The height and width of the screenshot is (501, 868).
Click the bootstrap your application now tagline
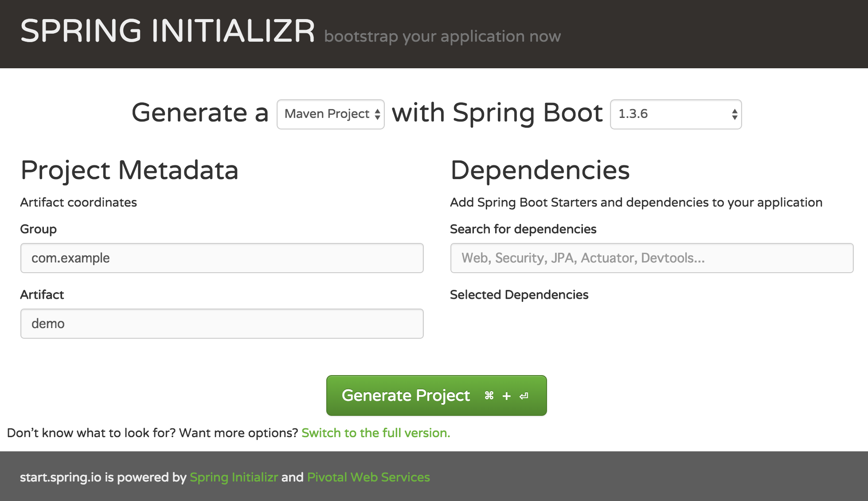442,36
